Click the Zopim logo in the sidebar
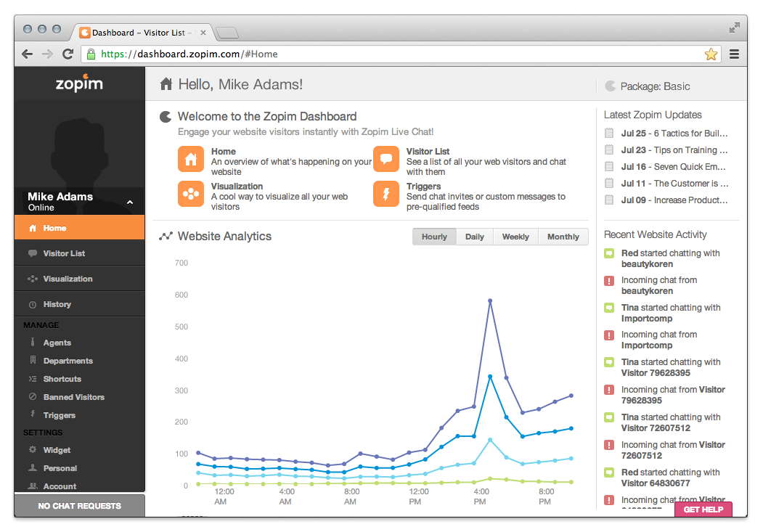Viewport: 763px width, 532px height. click(79, 84)
